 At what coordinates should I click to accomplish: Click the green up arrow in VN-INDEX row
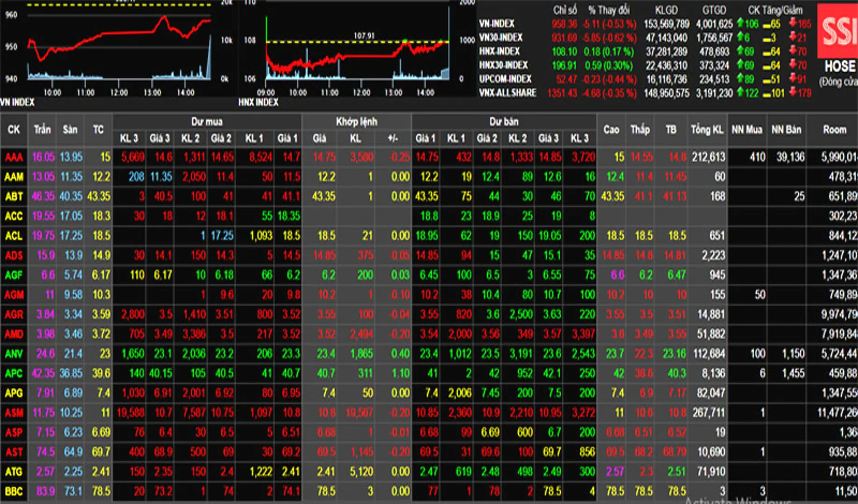(740, 23)
